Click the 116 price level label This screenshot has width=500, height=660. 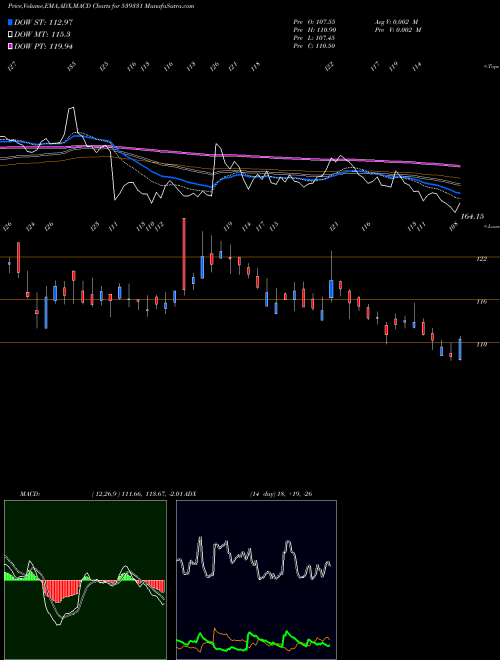pos(481,302)
